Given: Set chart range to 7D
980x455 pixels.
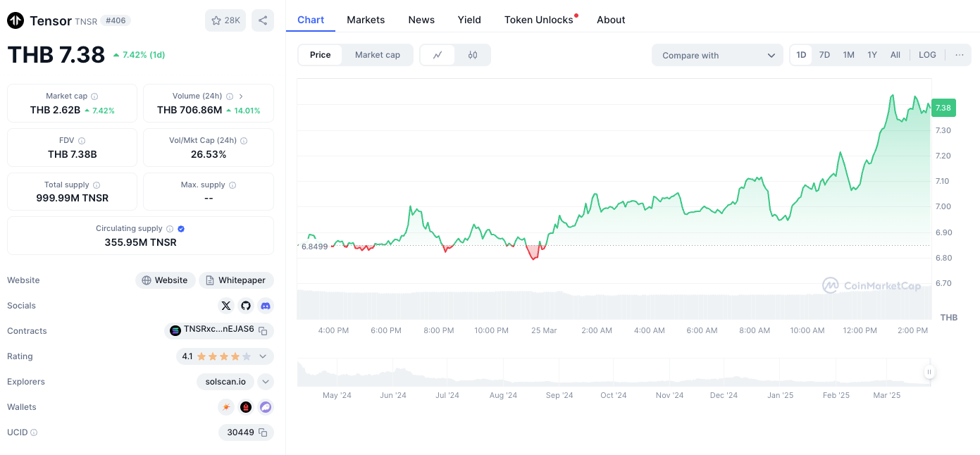Looking at the screenshot, I should 824,55.
